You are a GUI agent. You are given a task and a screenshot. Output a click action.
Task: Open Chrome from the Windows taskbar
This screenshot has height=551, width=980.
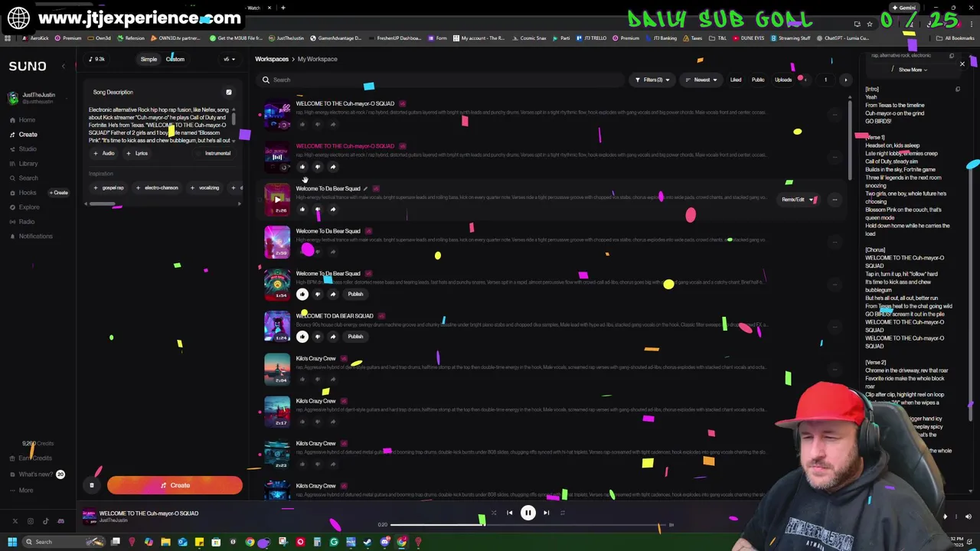pos(250,542)
